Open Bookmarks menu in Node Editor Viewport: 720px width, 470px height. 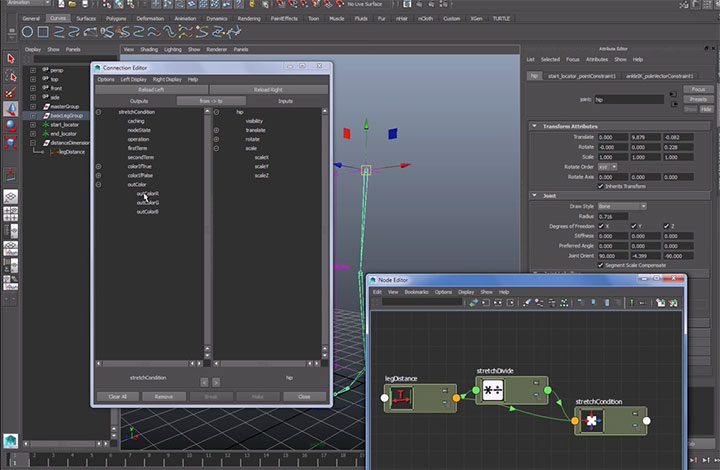416,292
